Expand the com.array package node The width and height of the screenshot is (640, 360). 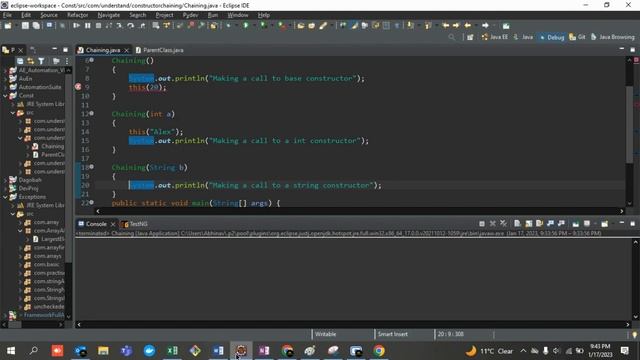(x=20, y=222)
